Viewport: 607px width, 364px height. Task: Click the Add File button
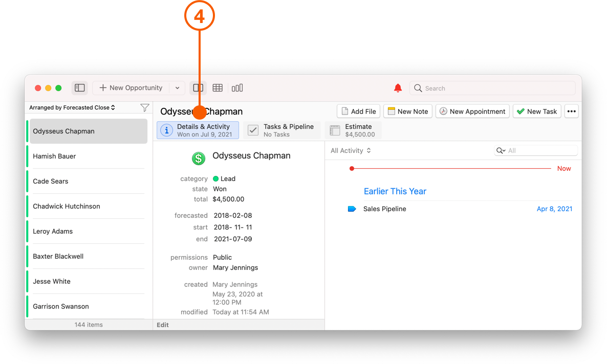(x=358, y=111)
